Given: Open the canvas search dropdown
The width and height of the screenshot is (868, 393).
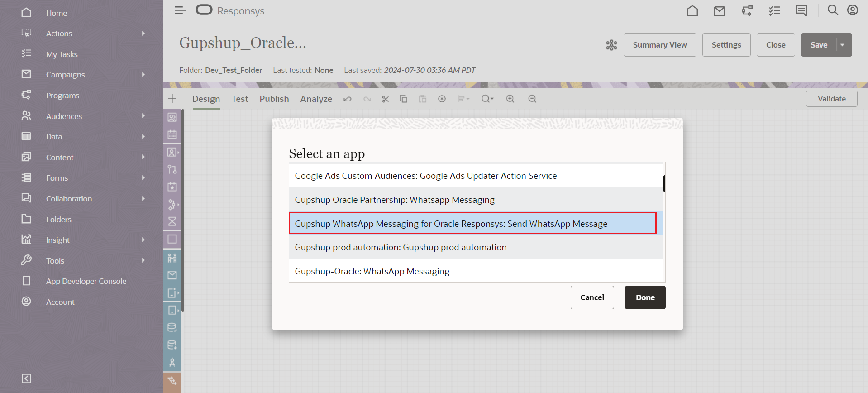Looking at the screenshot, I should pyautogui.click(x=487, y=99).
